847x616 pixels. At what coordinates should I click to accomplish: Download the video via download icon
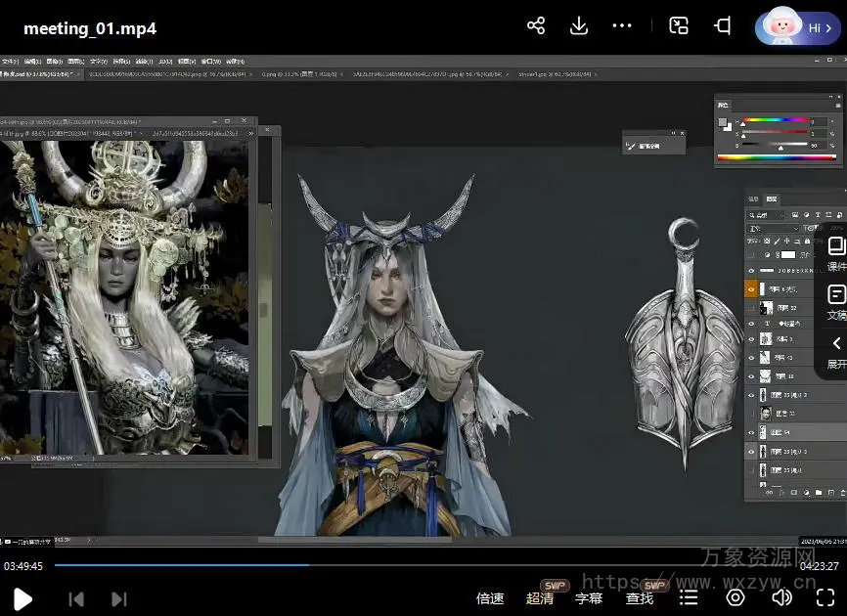point(579,26)
